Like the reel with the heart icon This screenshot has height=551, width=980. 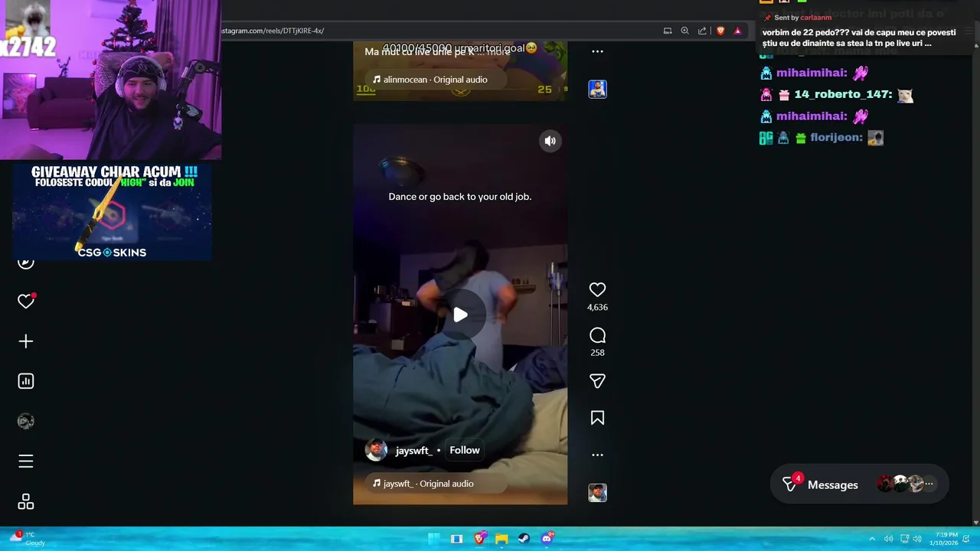pos(597,289)
